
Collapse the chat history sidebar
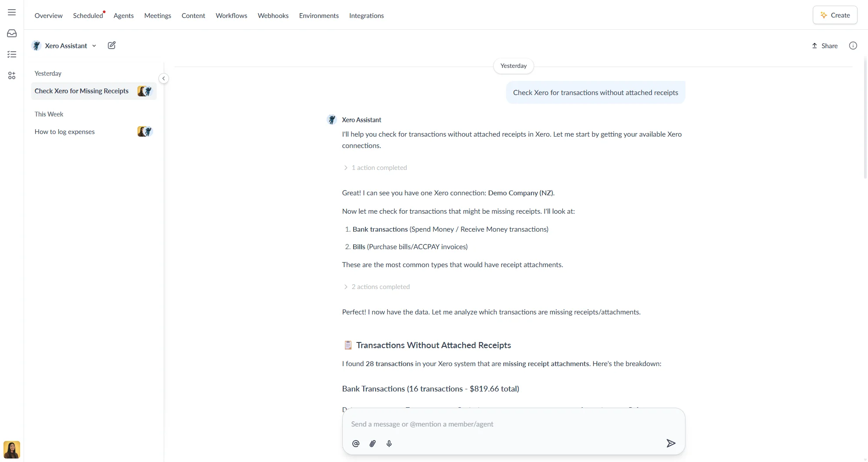(x=163, y=78)
